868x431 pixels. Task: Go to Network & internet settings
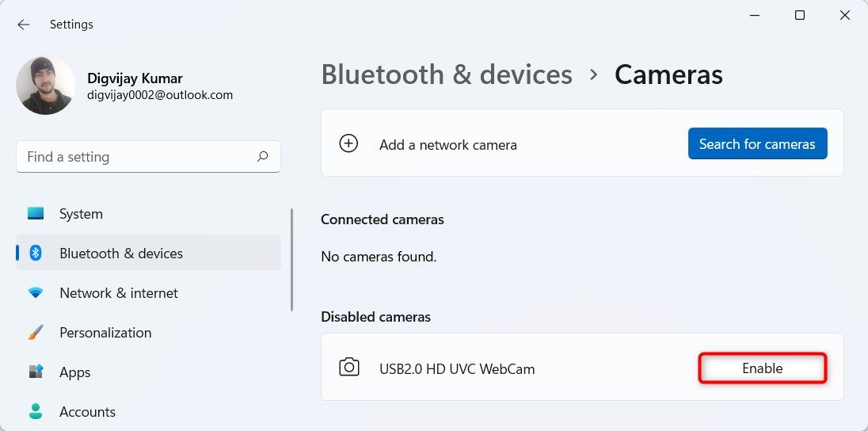point(119,293)
